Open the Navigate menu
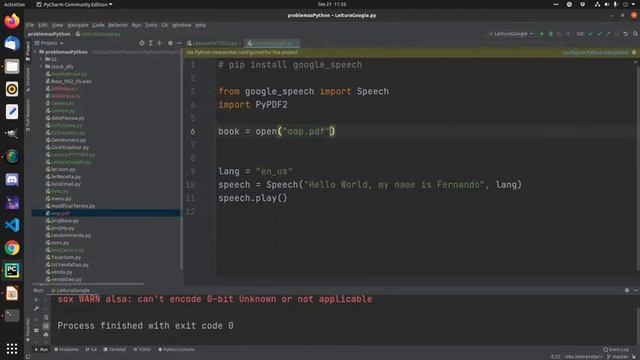The height and width of the screenshot is (360, 640). pyautogui.click(x=78, y=25)
